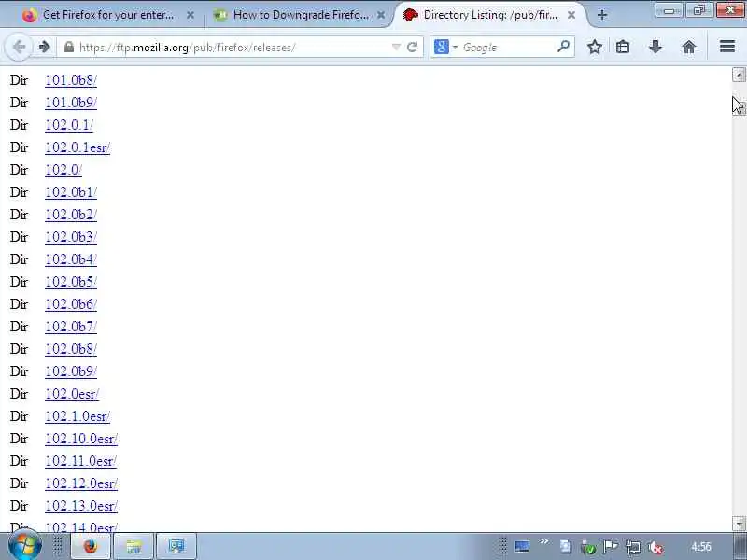The height and width of the screenshot is (560, 747).
Task: Click the search magnifier icon
Action: click(x=564, y=47)
